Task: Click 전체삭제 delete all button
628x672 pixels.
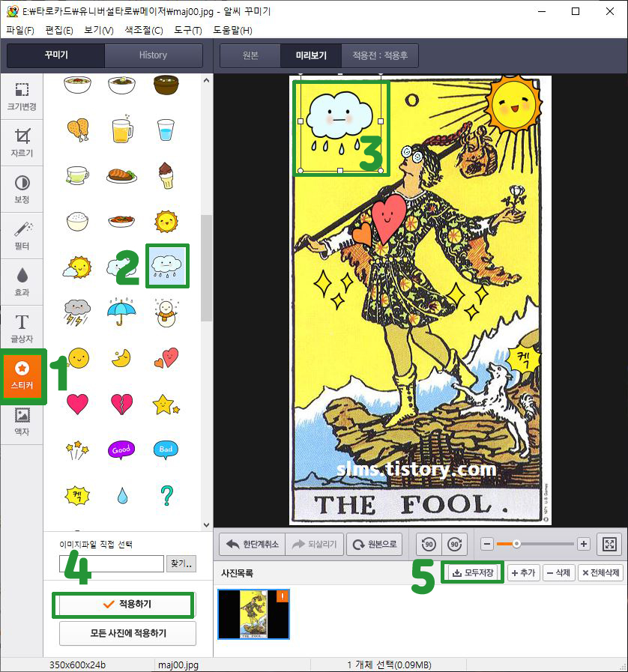Action: pyautogui.click(x=600, y=573)
